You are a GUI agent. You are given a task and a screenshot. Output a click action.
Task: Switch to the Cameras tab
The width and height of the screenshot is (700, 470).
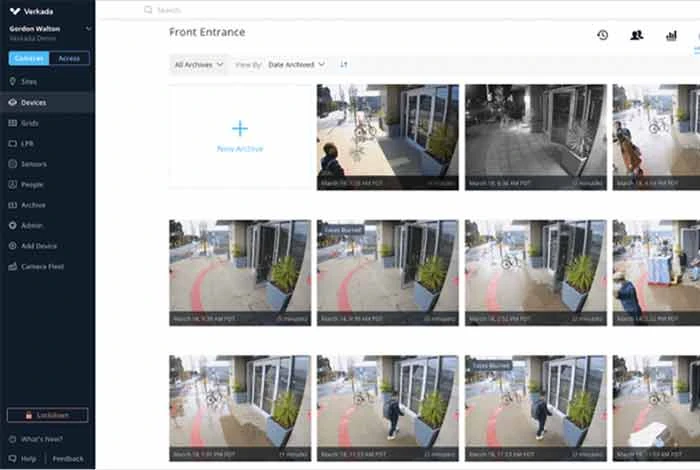coord(29,58)
